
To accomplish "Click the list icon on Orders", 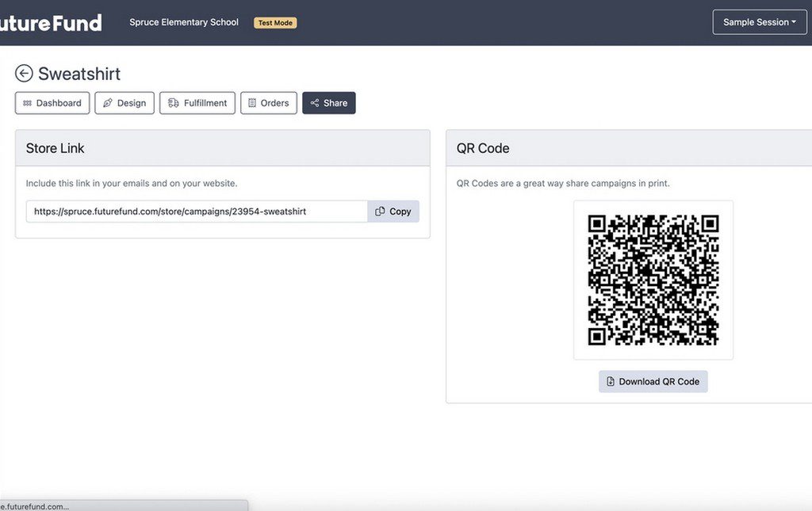I will pyautogui.click(x=252, y=103).
